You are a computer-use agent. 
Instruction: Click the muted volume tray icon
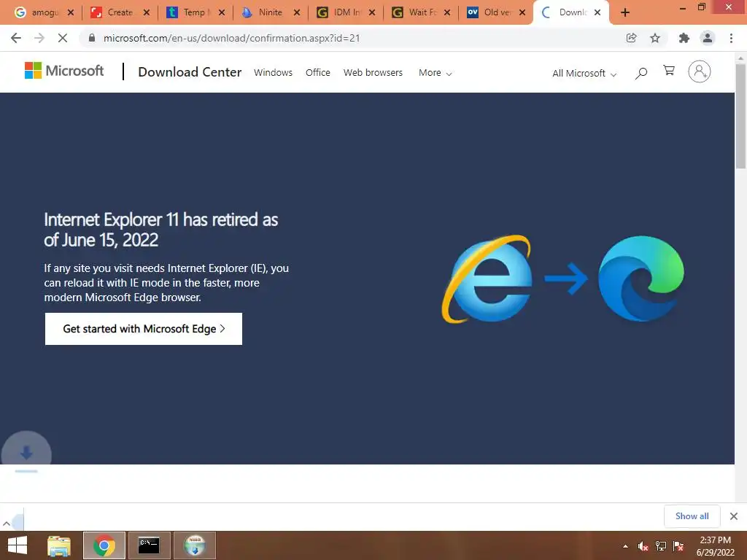point(643,546)
